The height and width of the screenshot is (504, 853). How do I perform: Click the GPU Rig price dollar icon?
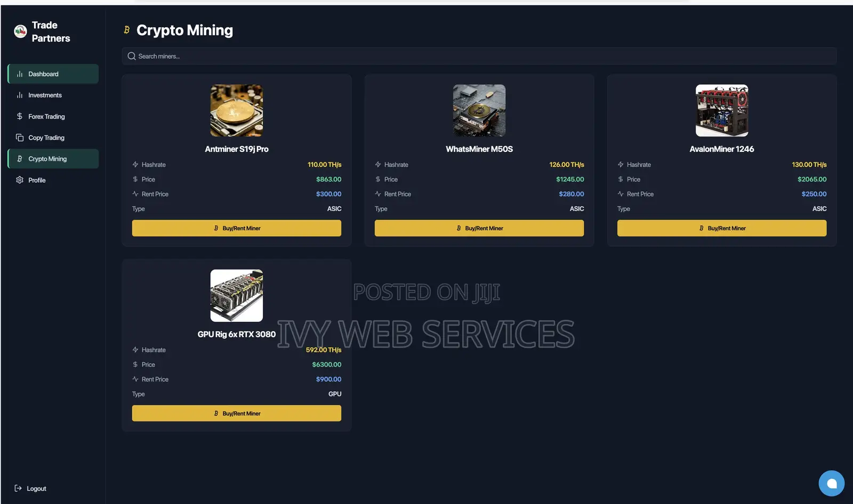click(135, 364)
